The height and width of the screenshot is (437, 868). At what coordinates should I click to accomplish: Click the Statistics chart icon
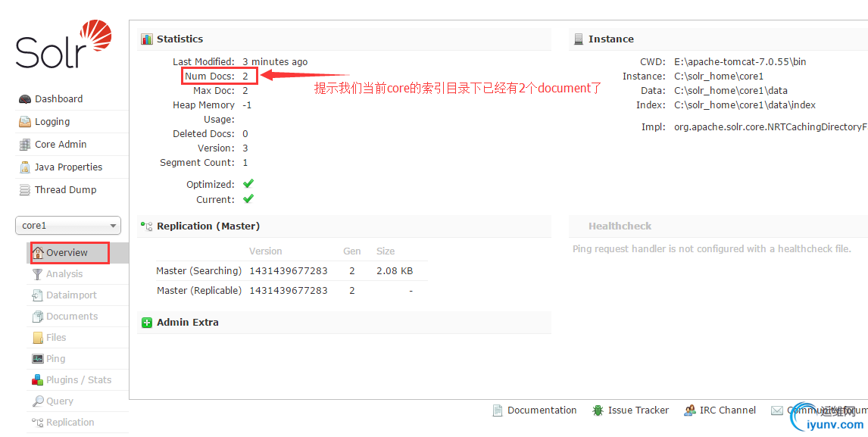(x=147, y=39)
